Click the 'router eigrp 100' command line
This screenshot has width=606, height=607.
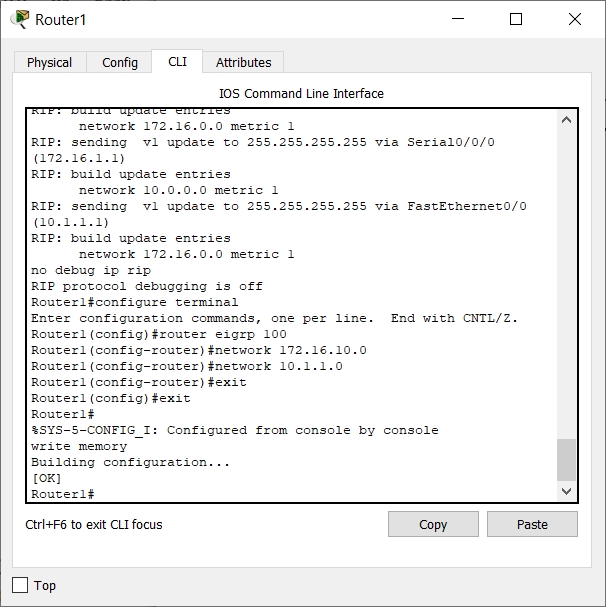[x=159, y=334]
